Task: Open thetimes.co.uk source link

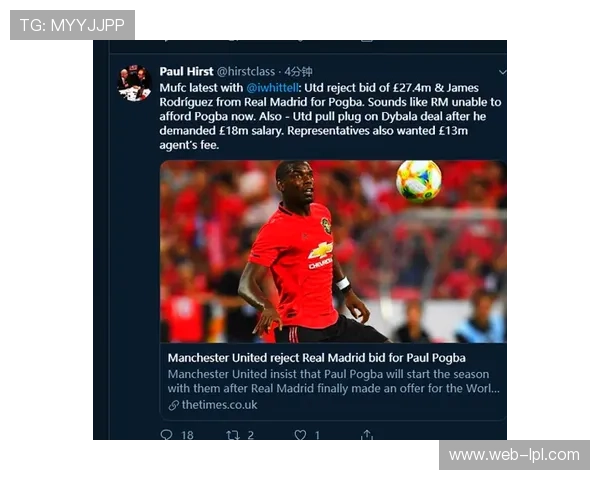Action: 219,405
